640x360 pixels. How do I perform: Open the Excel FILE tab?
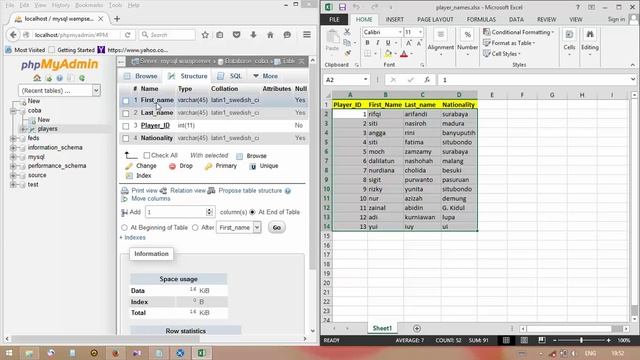click(334, 20)
